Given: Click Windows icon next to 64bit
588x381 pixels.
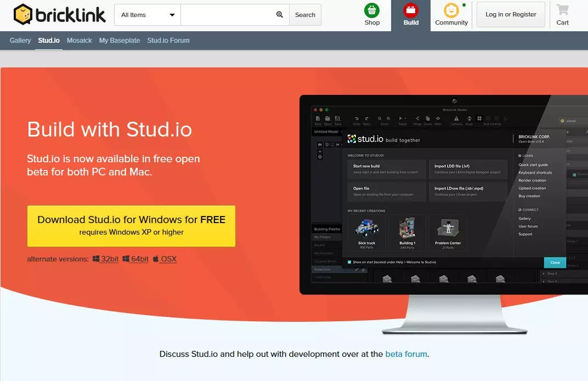Looking at the screenshot, I should [126, 259].
